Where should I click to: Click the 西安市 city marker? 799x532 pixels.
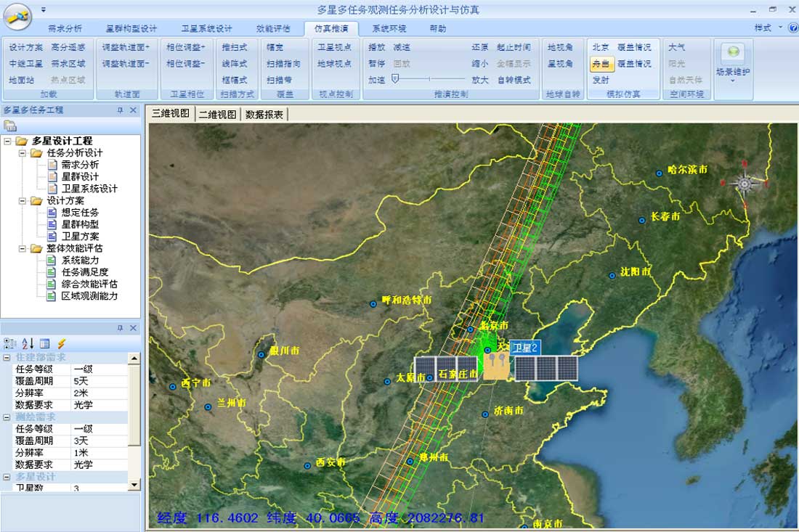[307, 466]
